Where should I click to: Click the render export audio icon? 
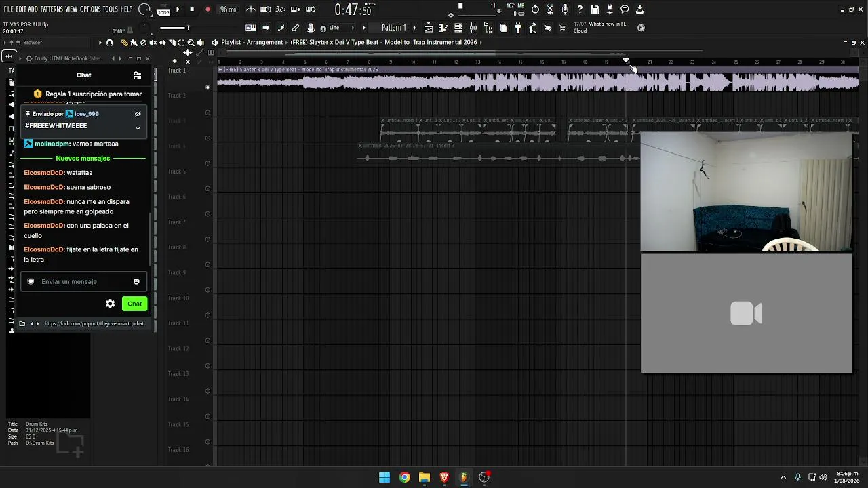pyautogui.click(x=610, y=9)
